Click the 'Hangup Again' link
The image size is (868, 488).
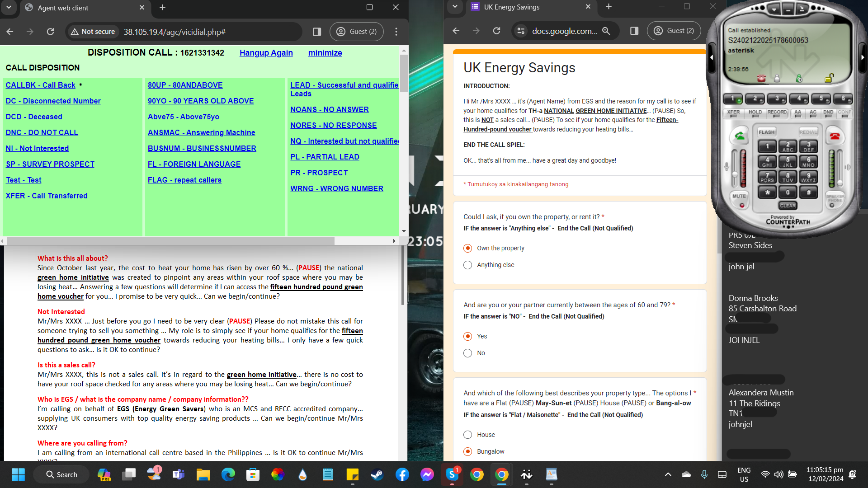point(266,53)
